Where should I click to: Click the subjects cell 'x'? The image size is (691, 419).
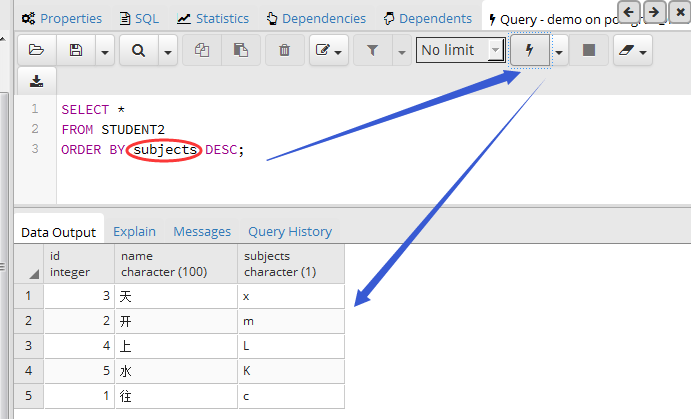pos(291,296)
